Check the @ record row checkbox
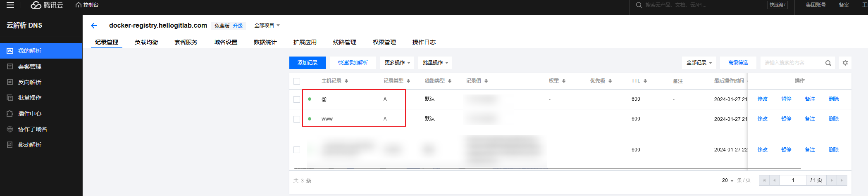The width and height of the screenshot is (868, 196). coord(297,99)
